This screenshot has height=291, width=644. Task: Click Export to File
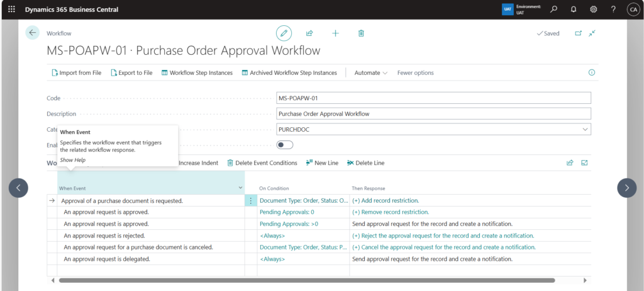coord(132,73)
